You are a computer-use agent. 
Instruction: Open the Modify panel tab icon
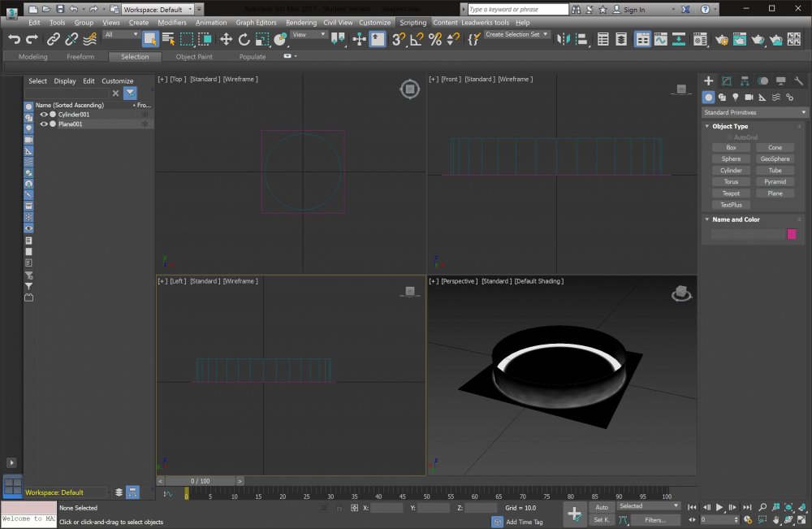tap(727, 81)
